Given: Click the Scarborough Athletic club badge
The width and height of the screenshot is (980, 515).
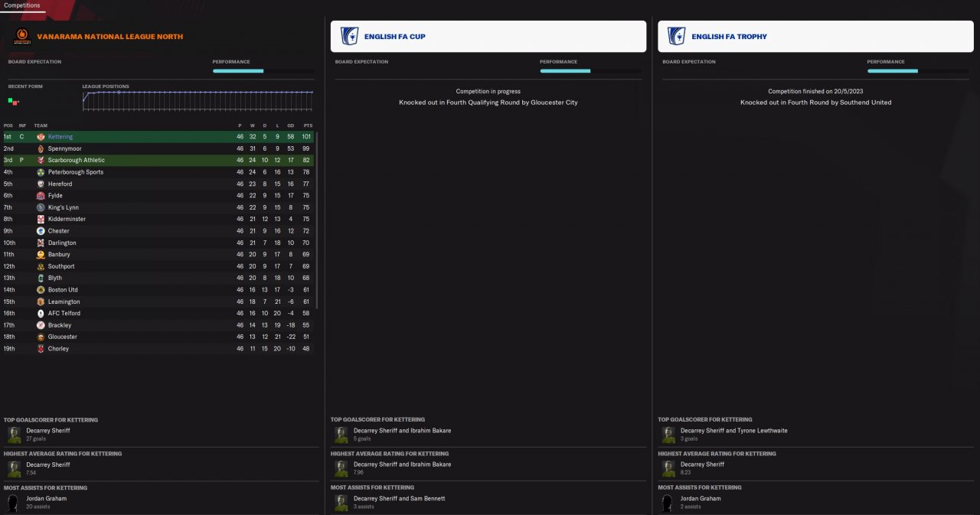Looking at the screenshot, I should tap(41, 161).
